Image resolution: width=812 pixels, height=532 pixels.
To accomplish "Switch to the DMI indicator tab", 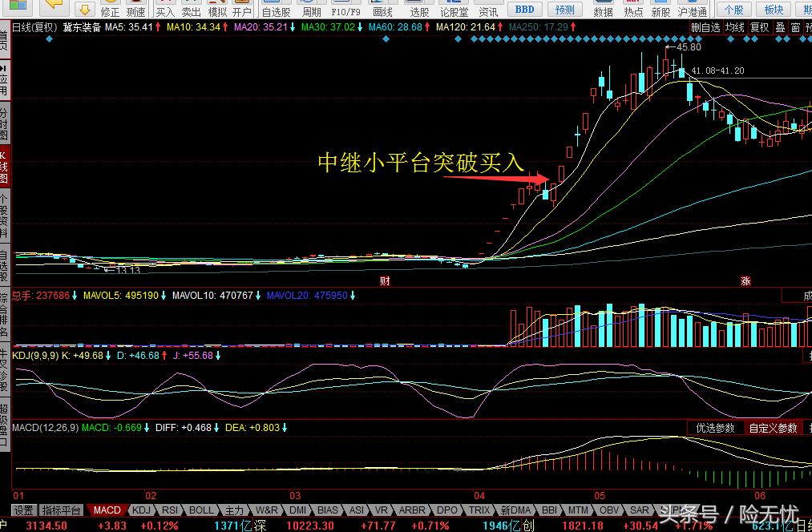I will tap(297, 510).
